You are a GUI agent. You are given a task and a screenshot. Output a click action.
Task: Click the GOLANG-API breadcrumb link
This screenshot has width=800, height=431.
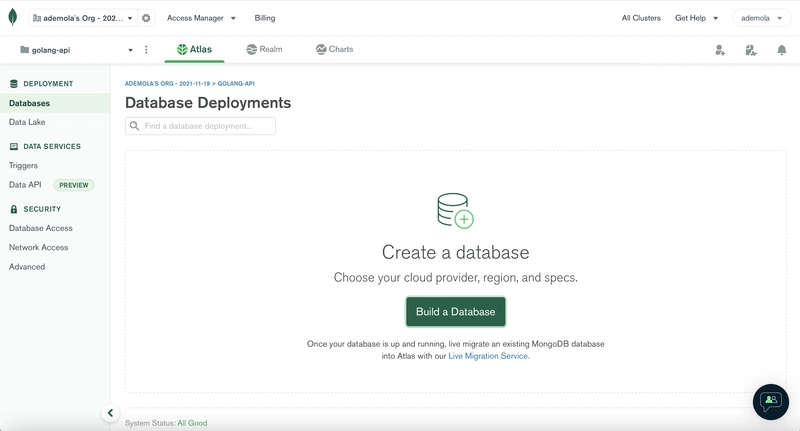pyautogui.click(x=236, y=84)
